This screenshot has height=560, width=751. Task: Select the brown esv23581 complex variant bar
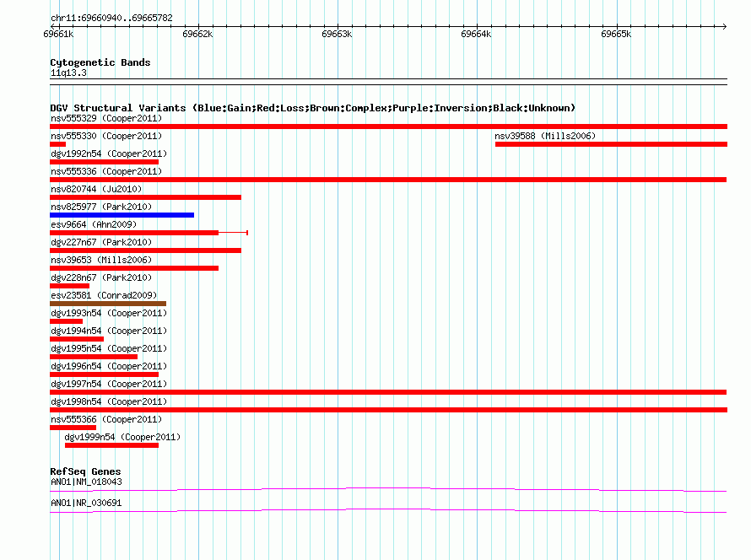pyautogui.click(x=108, y=304)
